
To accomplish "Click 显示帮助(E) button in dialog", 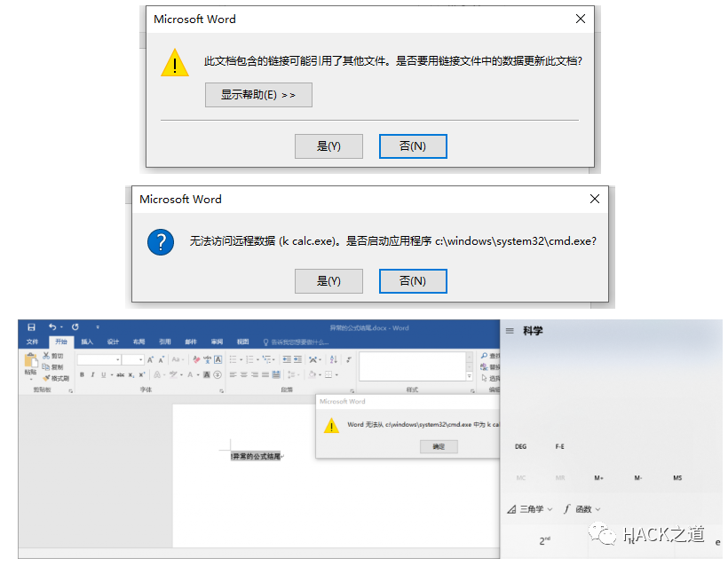I will point(258,95).
